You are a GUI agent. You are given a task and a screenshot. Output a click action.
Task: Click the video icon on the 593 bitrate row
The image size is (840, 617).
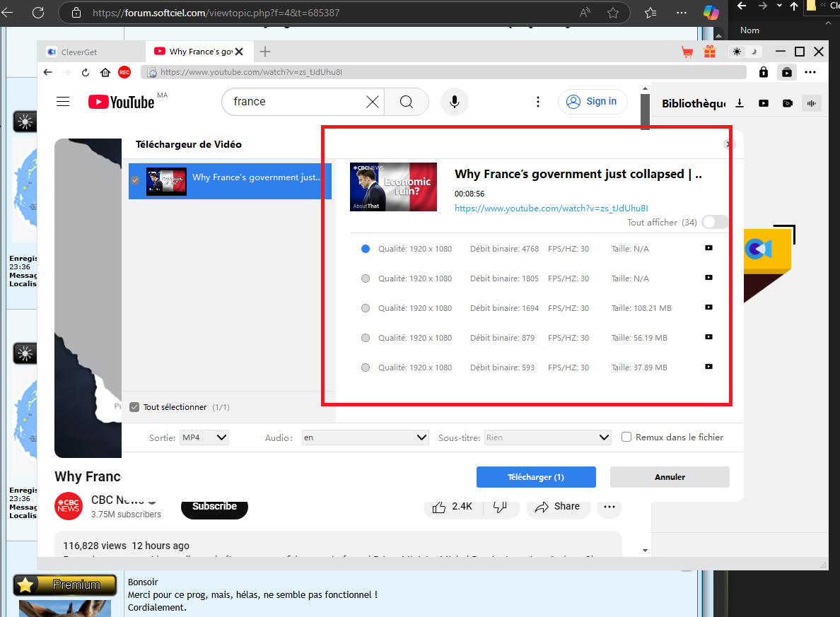click(x=708, y=367)
